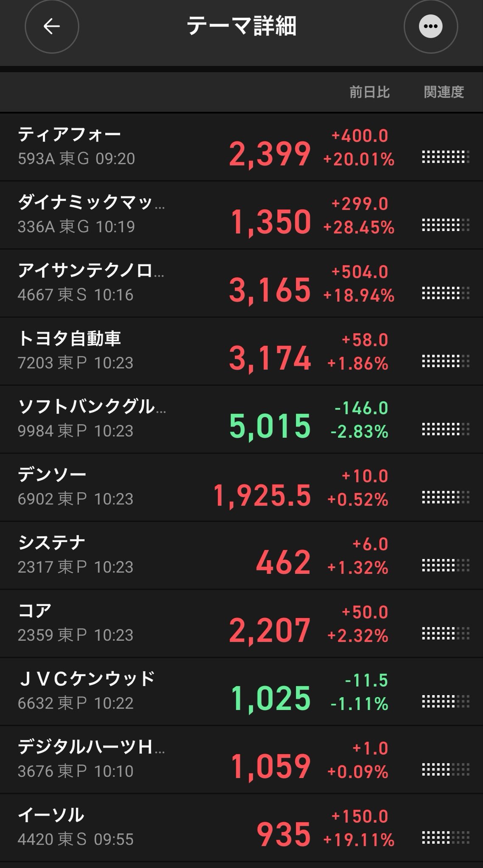Screen dimensions: 483x868
Task: Open ダイナミックマッ… stock details
Action: (x=241, y=215)
